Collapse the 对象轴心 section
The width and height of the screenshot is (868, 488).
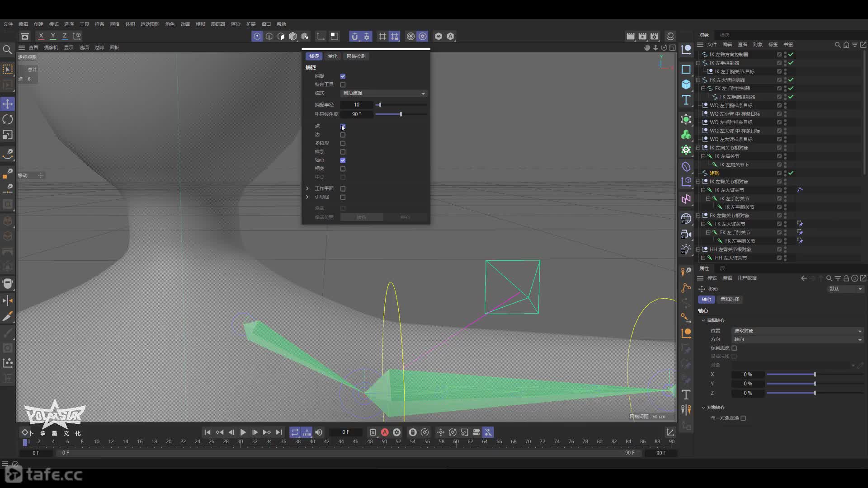[703, 408]
